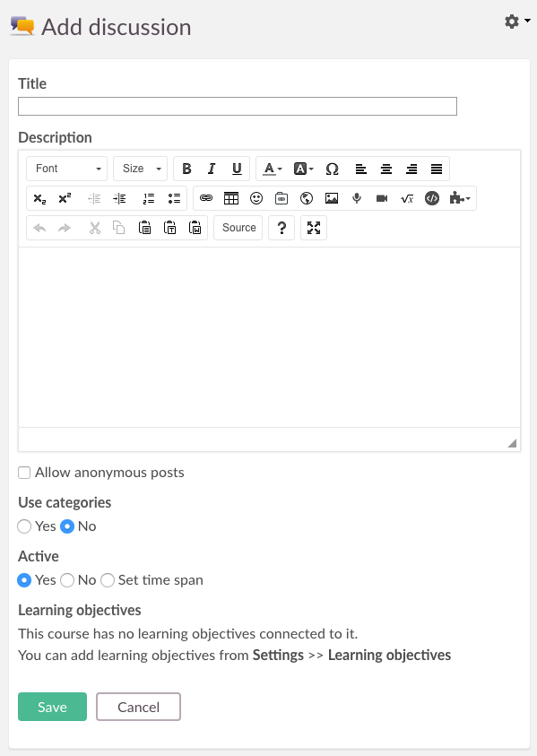Click the Cancel button

138,707
